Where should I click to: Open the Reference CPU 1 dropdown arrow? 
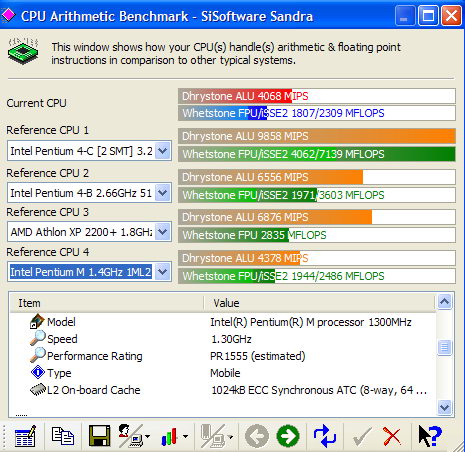163,151
